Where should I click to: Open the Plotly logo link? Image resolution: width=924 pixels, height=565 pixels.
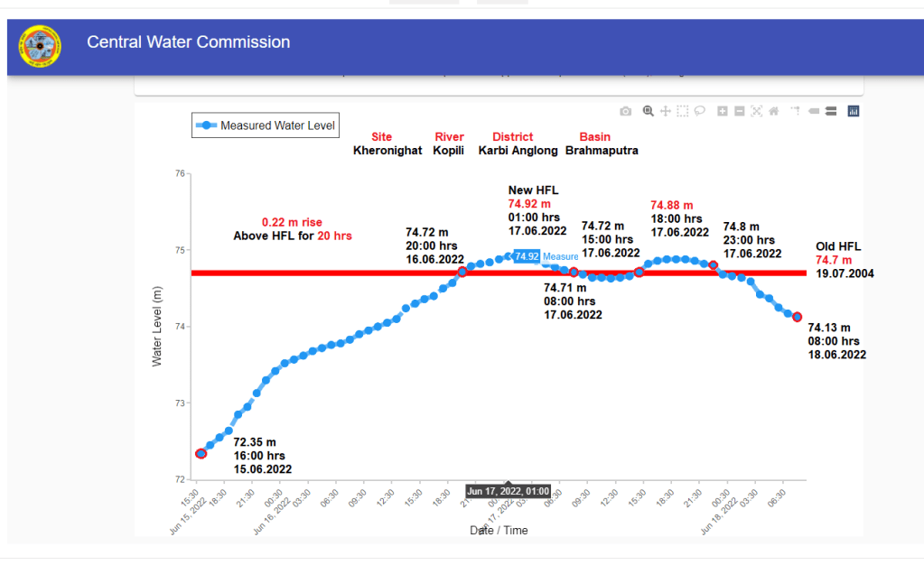coord(854,111)
